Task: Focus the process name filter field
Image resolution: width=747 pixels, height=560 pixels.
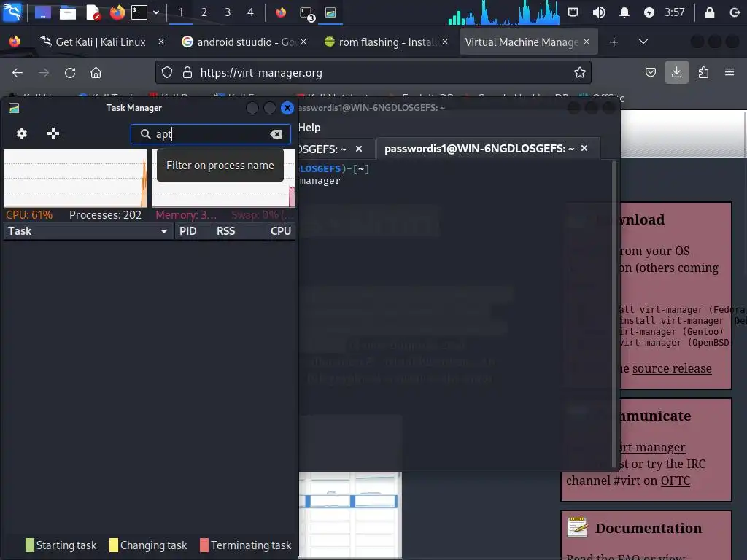Action: 211,134
